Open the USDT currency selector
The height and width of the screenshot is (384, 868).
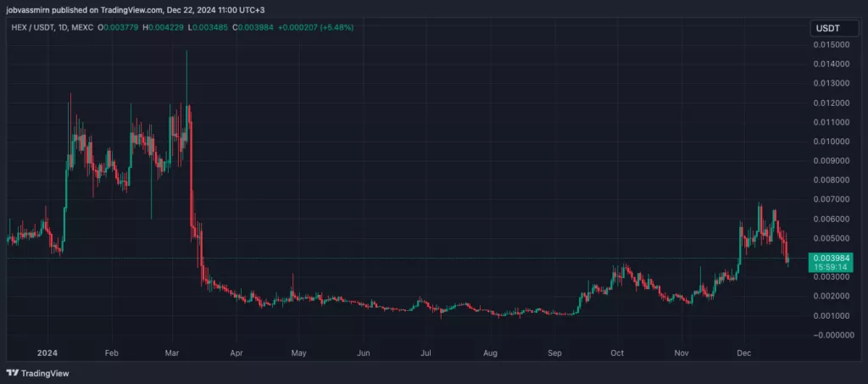[834, 28]
